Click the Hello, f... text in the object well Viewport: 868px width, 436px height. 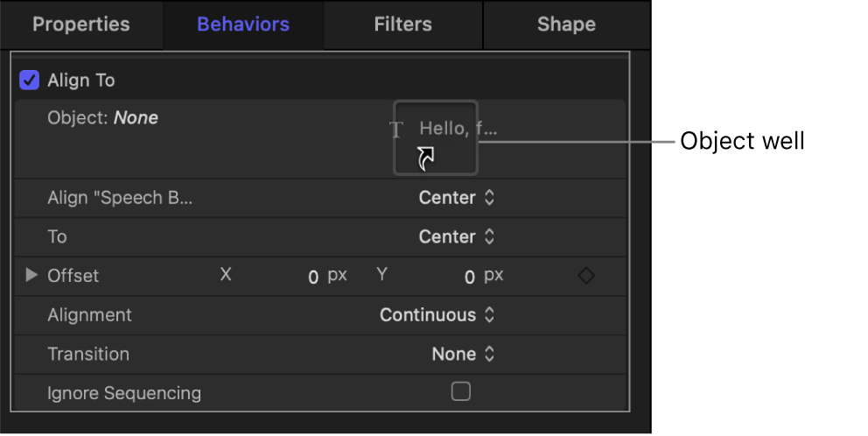coord(458,130)
